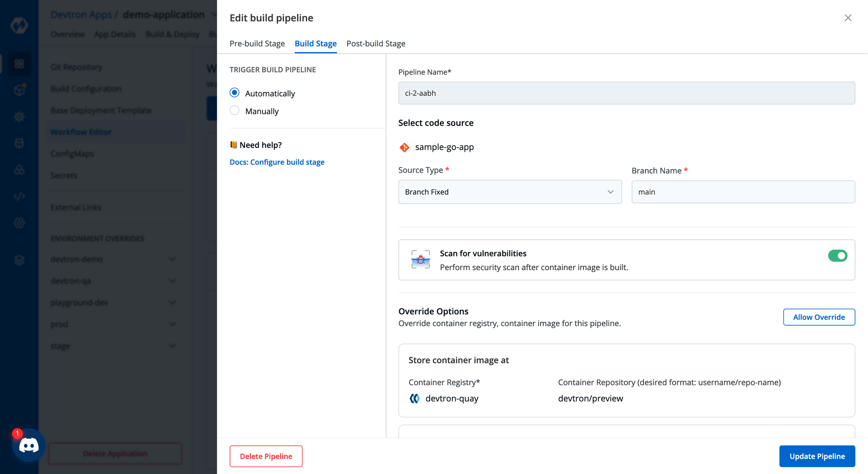
Task: Open External Links in config menu
Action: [76, 208]
